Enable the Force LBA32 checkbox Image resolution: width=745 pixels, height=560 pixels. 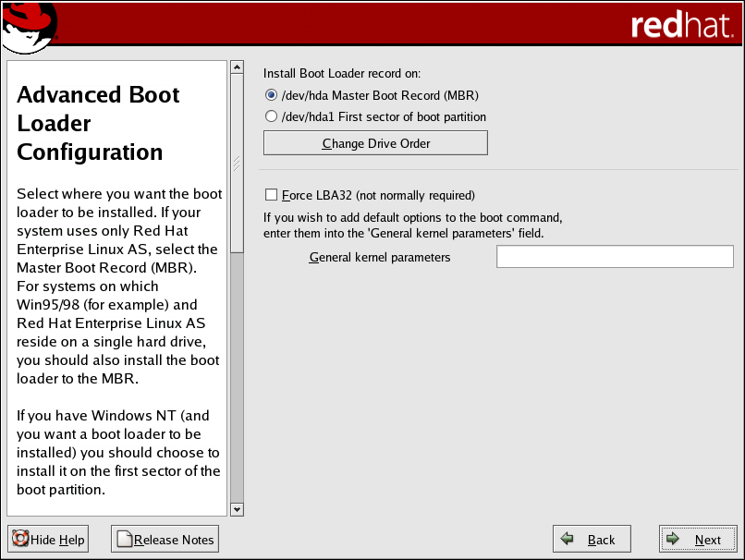pos(271,195)
